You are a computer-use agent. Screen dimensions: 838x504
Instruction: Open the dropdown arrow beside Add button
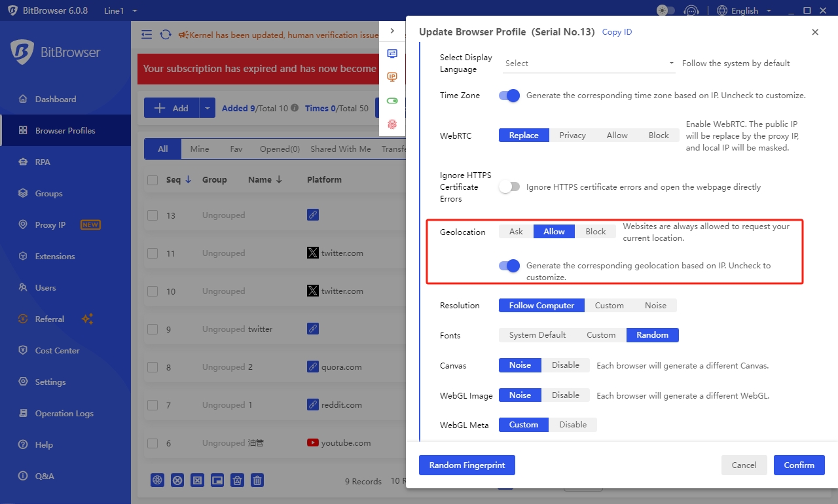[x=208, y=108]
